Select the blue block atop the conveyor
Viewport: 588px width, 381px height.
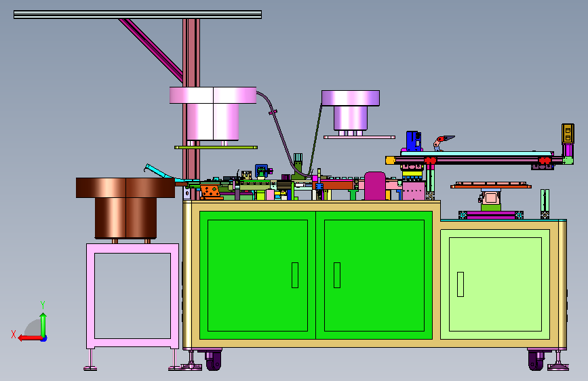[413, 141]
